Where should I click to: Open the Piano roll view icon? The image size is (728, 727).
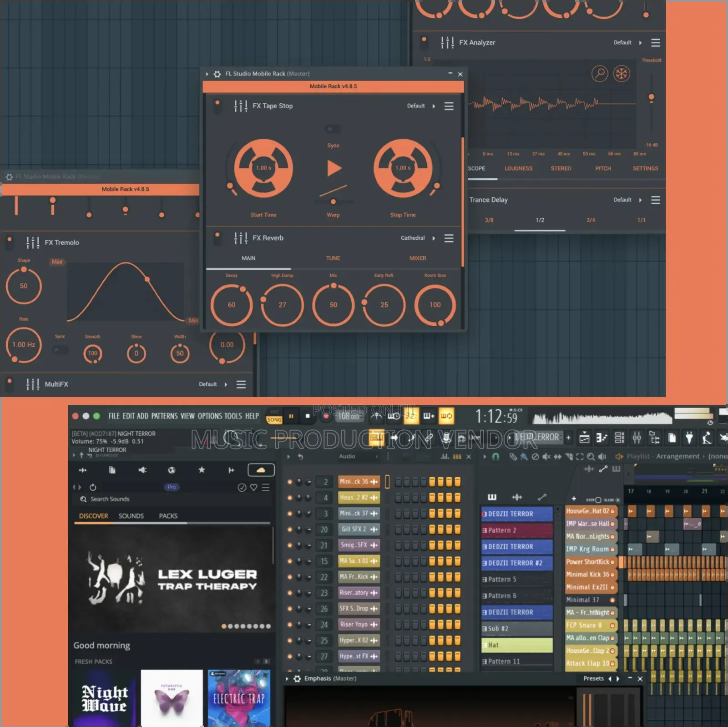click(x=602, y=438)
